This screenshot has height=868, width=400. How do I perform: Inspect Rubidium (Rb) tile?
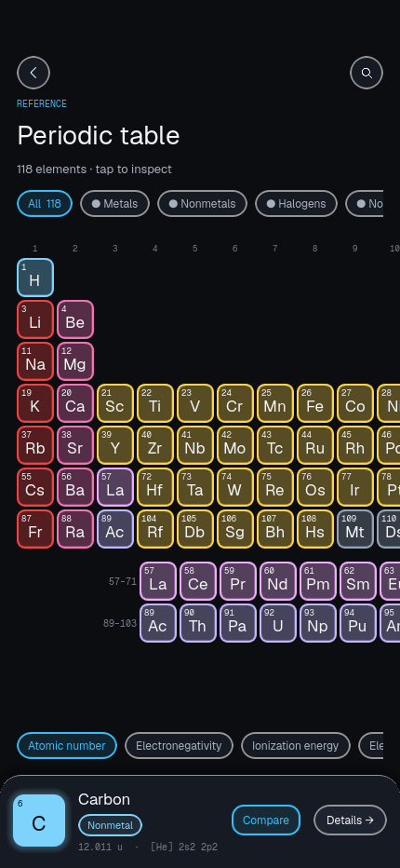coord(35,445)
